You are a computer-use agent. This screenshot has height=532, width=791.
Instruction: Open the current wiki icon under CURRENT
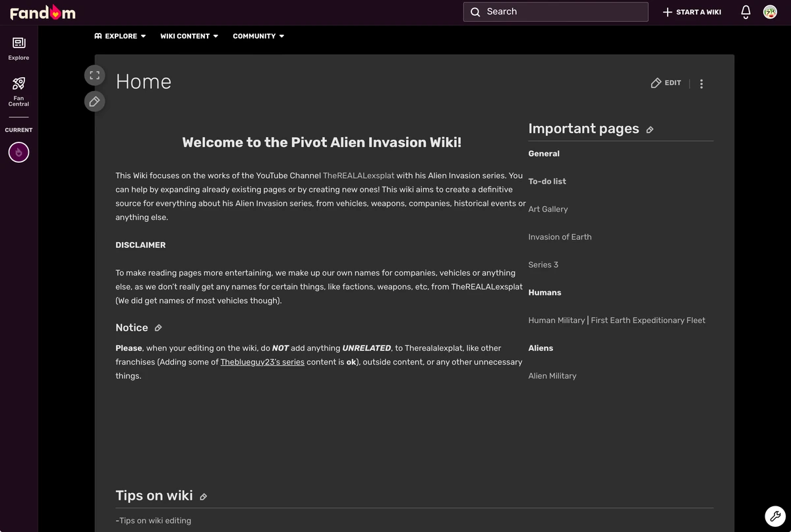(x=18, y=152)
